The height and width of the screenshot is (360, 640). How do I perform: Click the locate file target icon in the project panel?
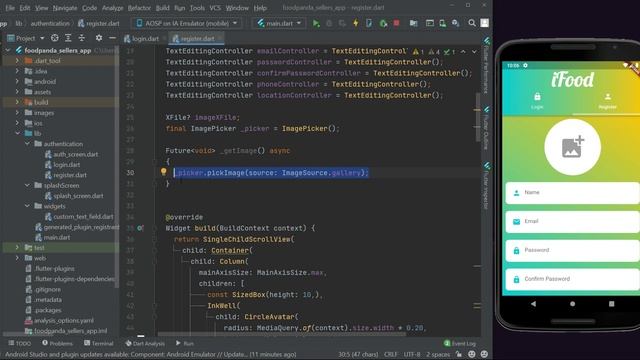pos(54,38)
